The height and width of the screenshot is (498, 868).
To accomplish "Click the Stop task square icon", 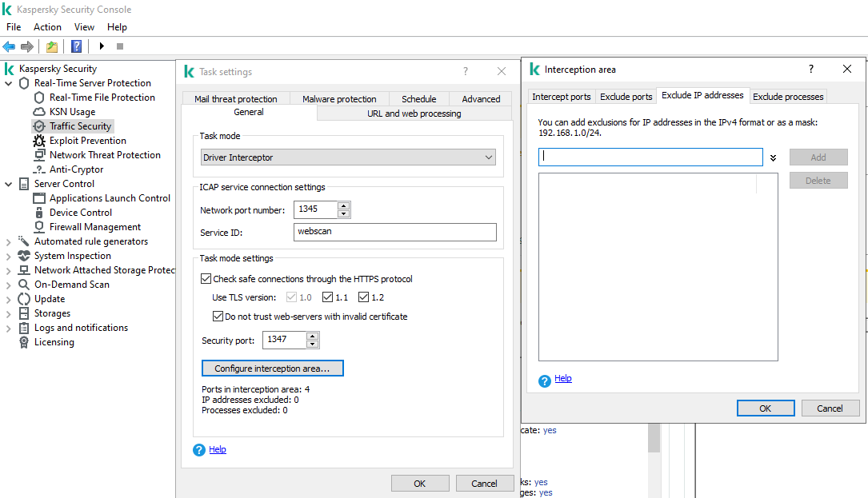I will [119, 46].
